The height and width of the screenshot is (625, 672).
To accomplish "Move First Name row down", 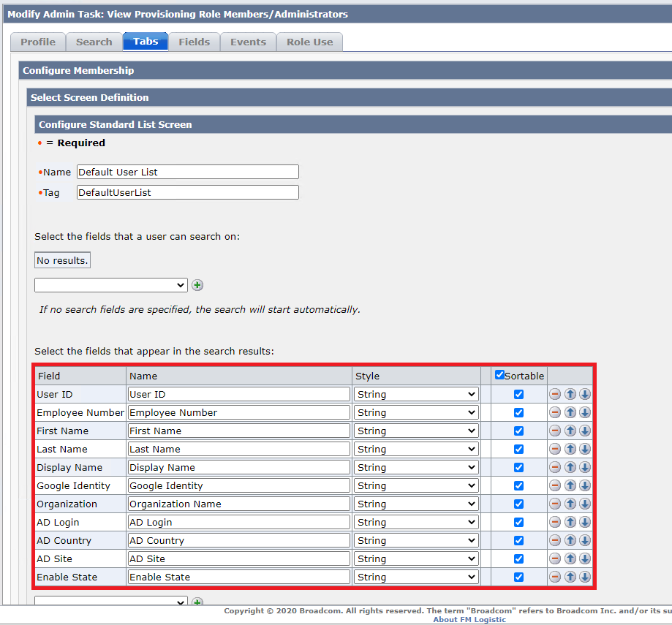I will point(585,431).
